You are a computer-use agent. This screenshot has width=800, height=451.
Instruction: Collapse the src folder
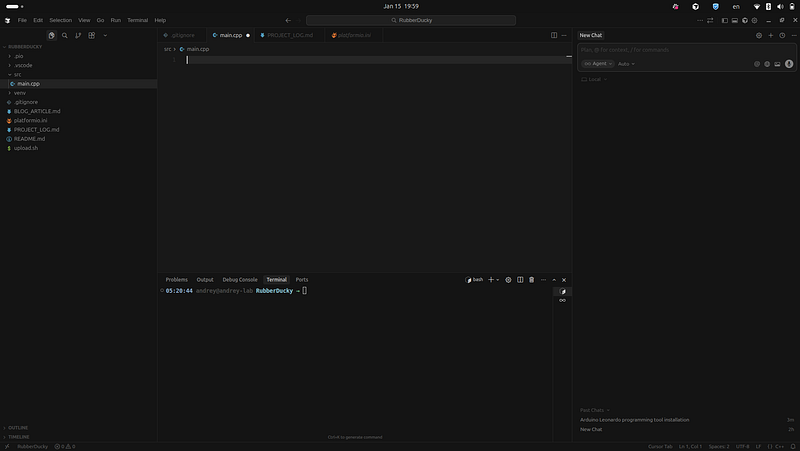click(x=17, y=74)
